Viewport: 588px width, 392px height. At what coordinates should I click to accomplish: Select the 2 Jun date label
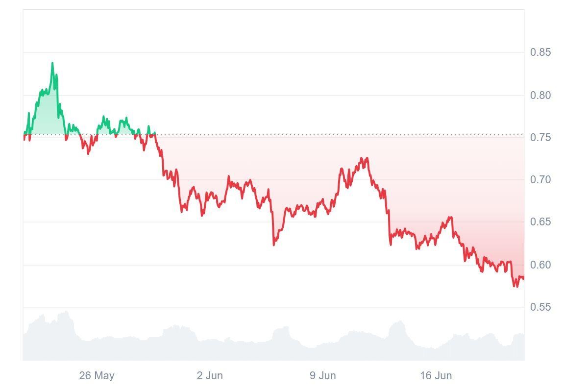[x=210, y=376]
